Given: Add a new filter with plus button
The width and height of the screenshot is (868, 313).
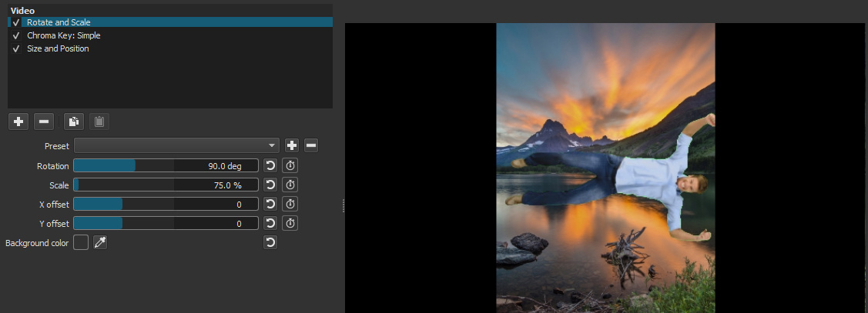Looking at the screenshot, I should (18, 122).
